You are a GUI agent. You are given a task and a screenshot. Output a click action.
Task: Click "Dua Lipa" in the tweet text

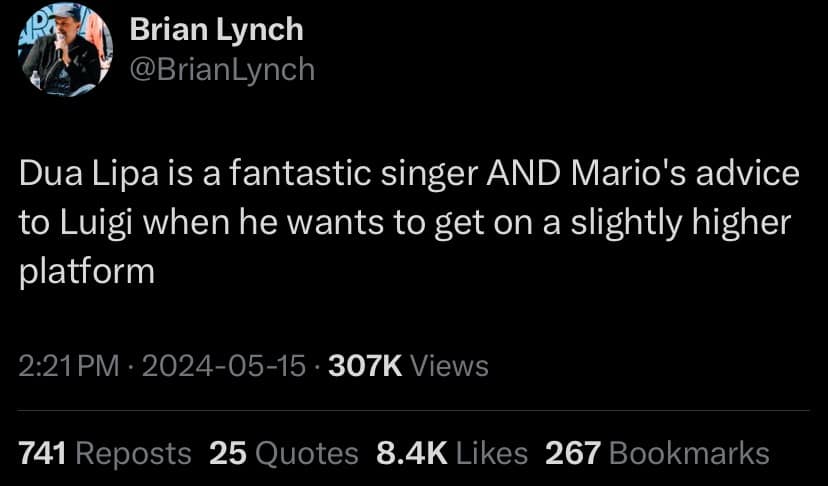click(x=80, y=175)
